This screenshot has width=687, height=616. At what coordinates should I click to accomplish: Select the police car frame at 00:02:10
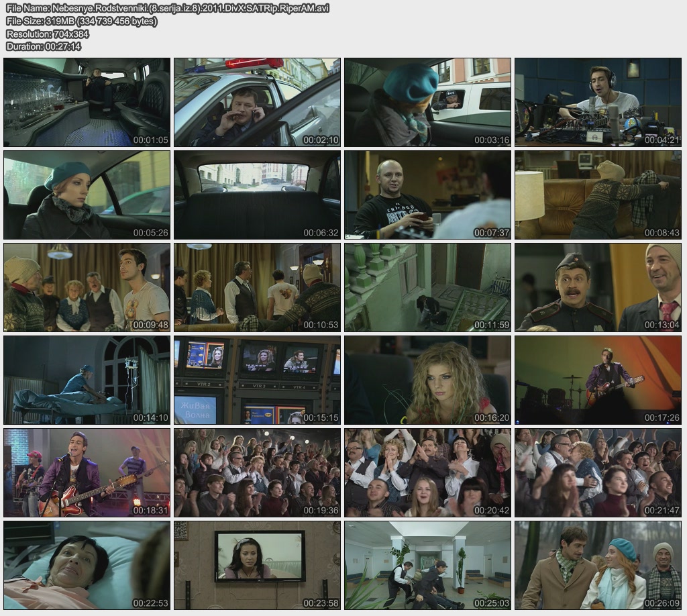(258, 102)
